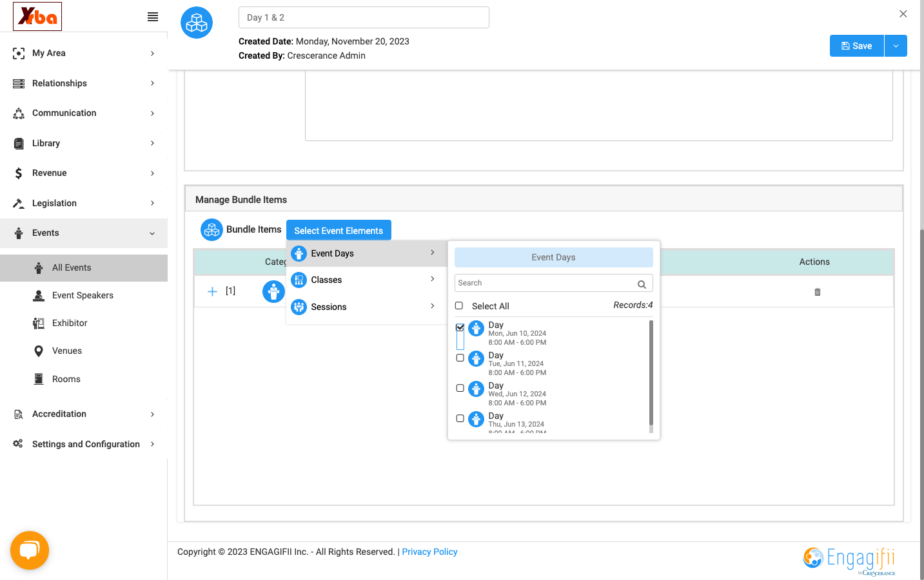Toggle the Select All checkbox
The image size is (924, 580).
coord(459,305)
